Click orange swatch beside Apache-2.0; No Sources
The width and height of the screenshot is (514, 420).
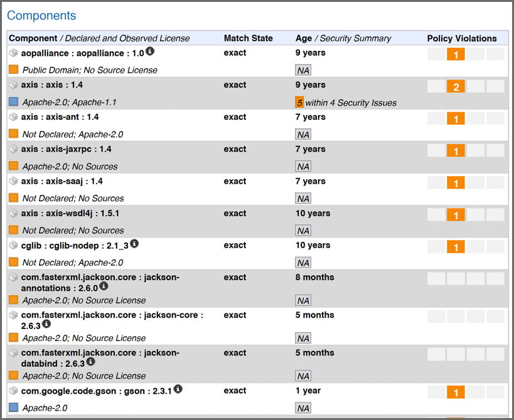(13, 165)
